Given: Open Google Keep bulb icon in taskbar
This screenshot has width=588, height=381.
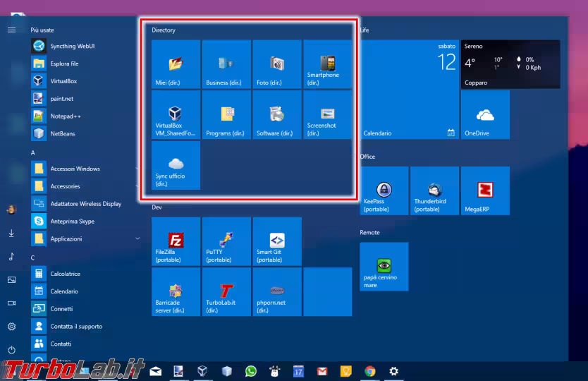Looking at the screenshot, I should coord(346,372).
